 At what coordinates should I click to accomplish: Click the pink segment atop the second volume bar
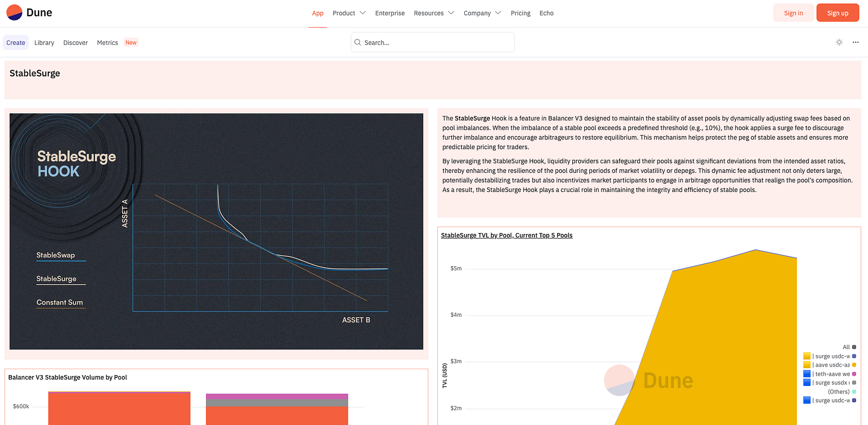pyautogui.click(x=277, y=396)
